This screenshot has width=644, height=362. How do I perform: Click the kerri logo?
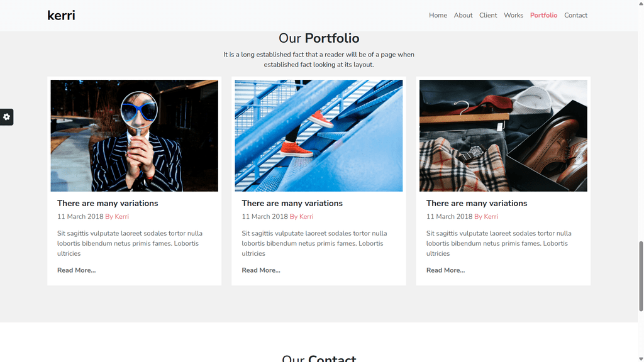point(61,16)
